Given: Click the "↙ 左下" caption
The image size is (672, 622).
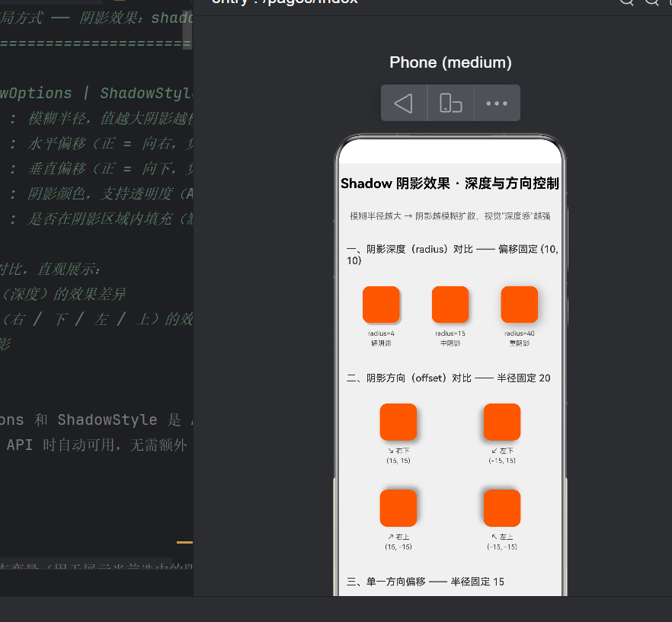Looking at the screenshot, I should pos(502,451).
